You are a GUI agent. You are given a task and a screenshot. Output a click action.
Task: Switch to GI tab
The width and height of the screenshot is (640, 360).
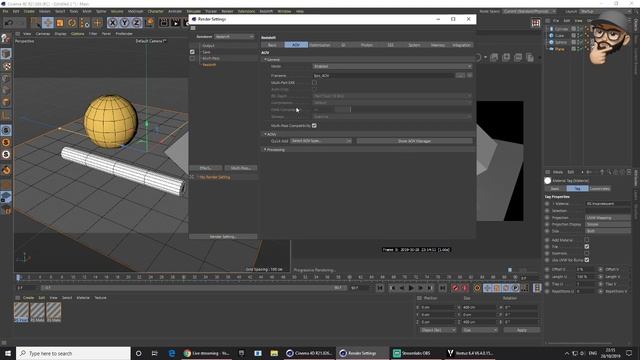pyautogui.click(x=343, y=45)
